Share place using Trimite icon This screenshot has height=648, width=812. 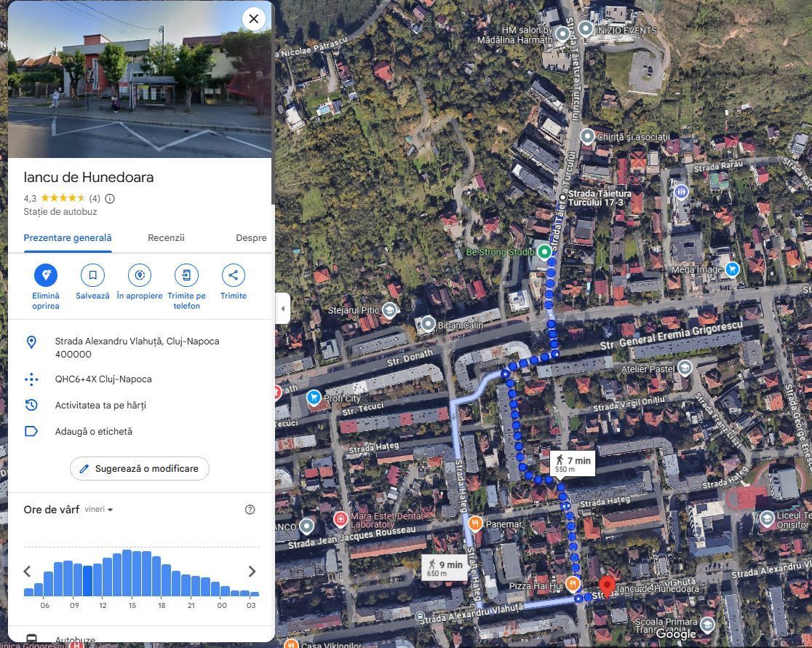233,275
